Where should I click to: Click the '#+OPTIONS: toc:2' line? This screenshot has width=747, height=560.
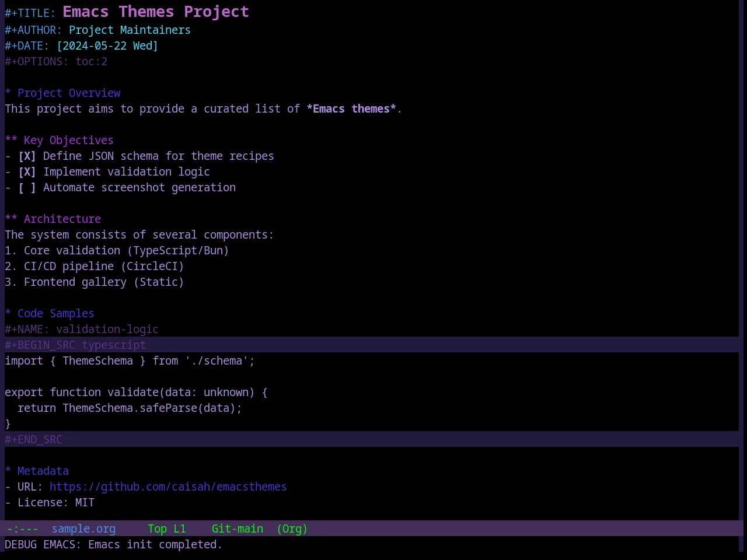[56, 61]
